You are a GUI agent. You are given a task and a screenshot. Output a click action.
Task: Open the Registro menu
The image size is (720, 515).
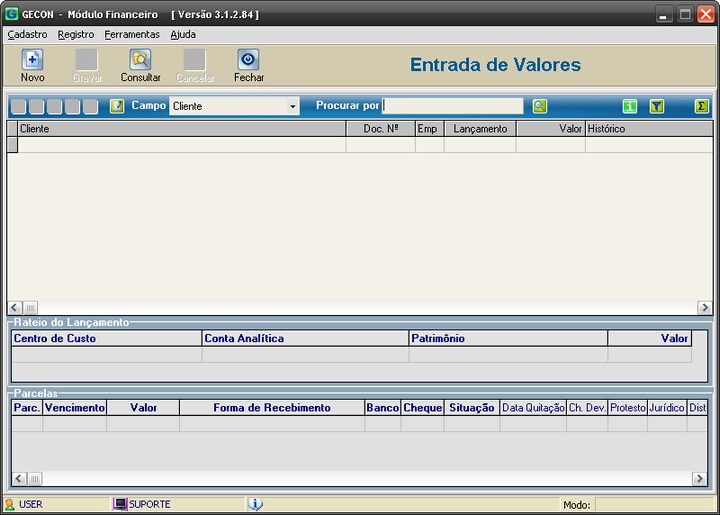click(76, 34)
